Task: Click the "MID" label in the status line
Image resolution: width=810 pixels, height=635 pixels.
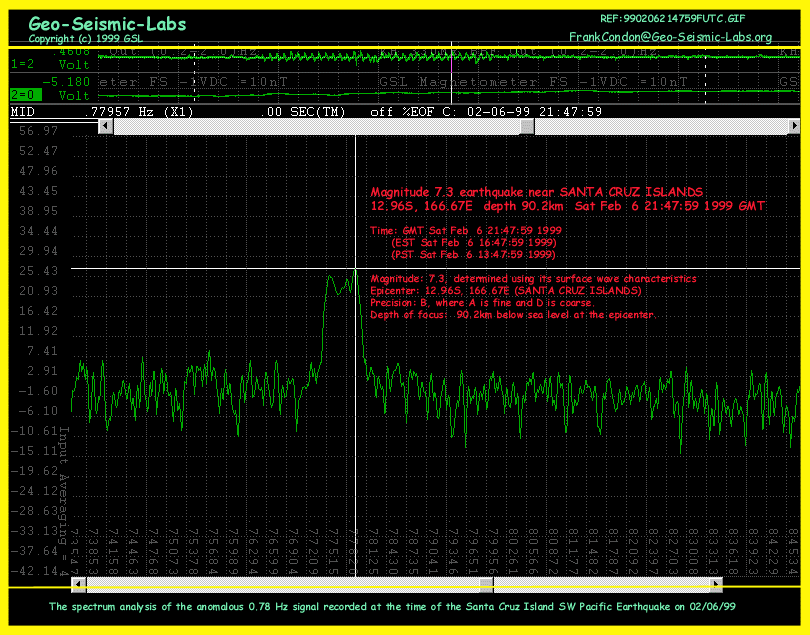Action: (23, 112)
